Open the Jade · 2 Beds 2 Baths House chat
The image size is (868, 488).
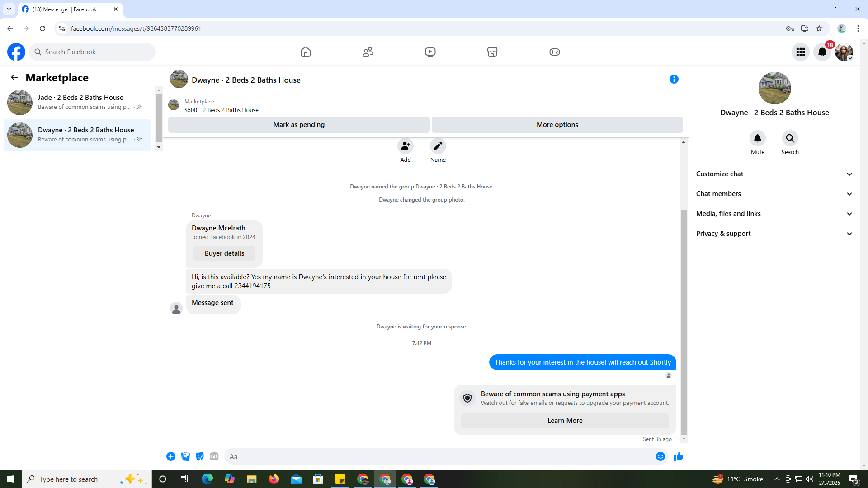(78, 102)
